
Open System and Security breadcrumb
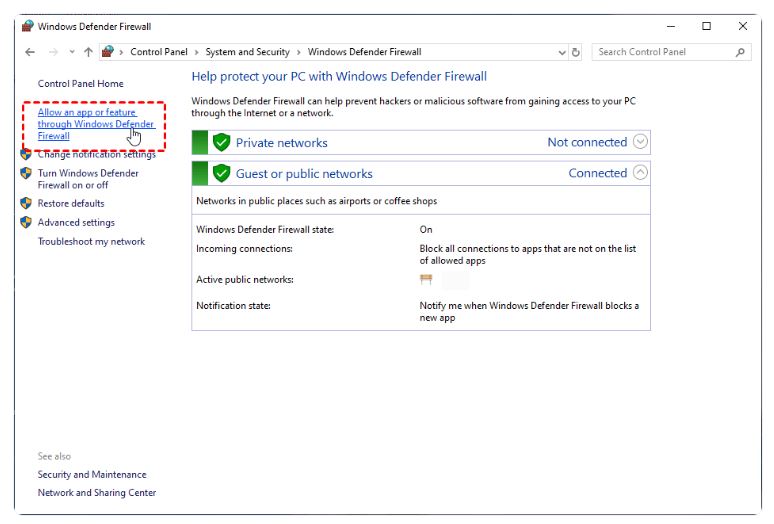[x=247, y=52]
